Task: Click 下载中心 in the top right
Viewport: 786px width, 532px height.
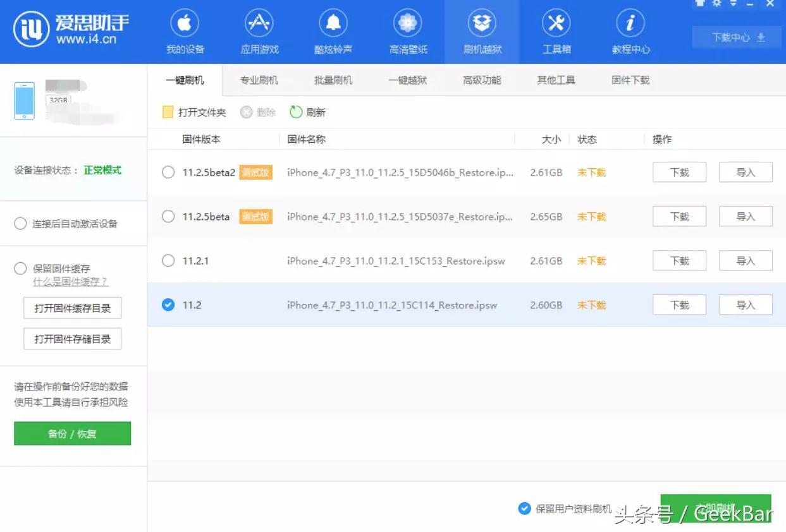Action: [x=735, y=38]
